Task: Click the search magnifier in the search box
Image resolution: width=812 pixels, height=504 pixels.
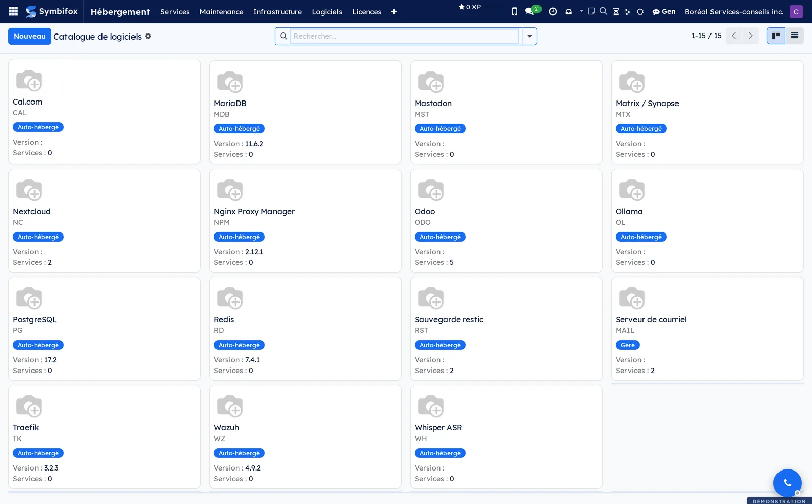Action: [283, 36]
